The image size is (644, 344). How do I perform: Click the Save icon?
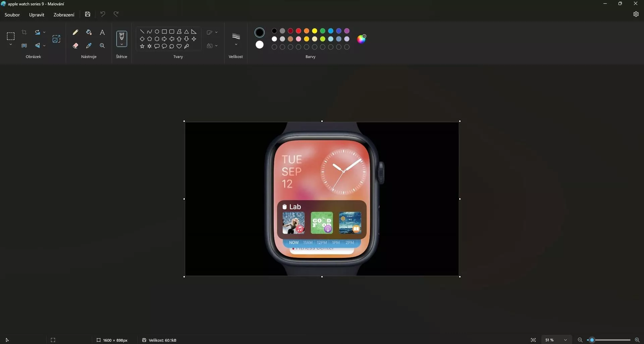tap(88, 14)
